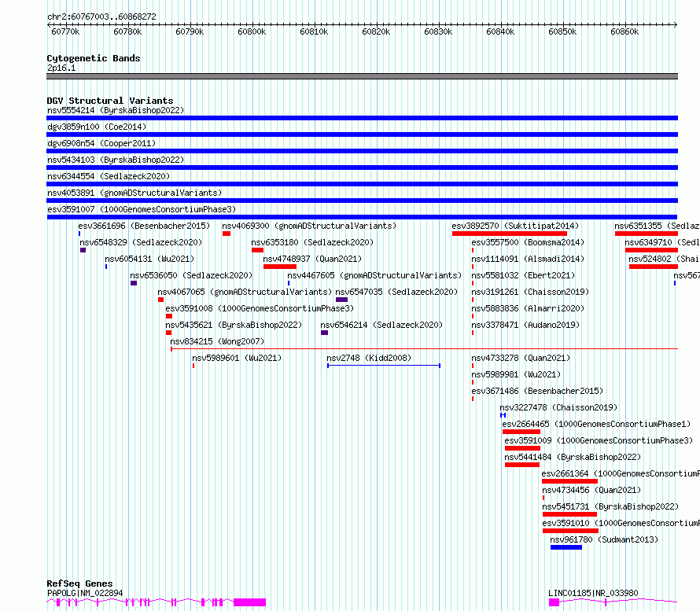Click blue bar of nsv961780 (Sudmant2013)
Screen dimensions: 700x611
click(566, 547)
